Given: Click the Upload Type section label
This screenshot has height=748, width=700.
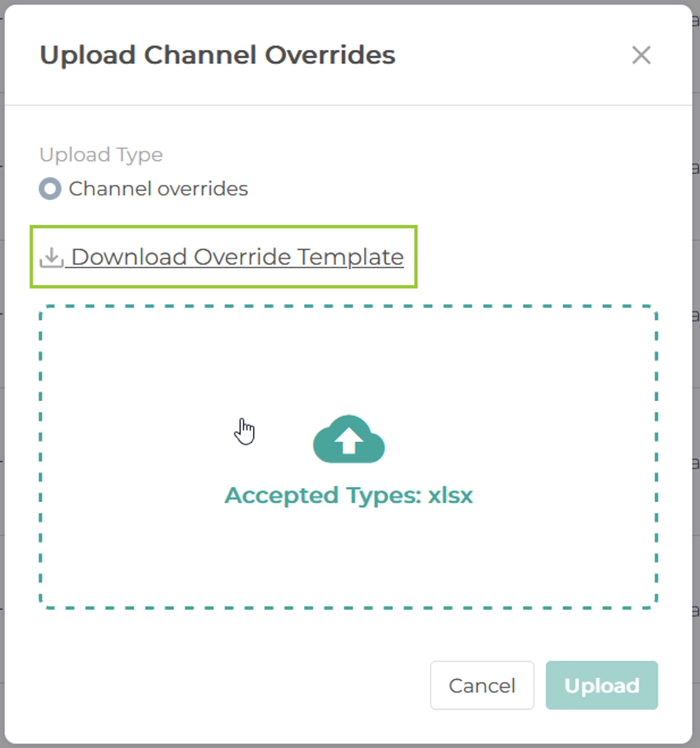Looking at the screenshot, I should pos(101,154).
